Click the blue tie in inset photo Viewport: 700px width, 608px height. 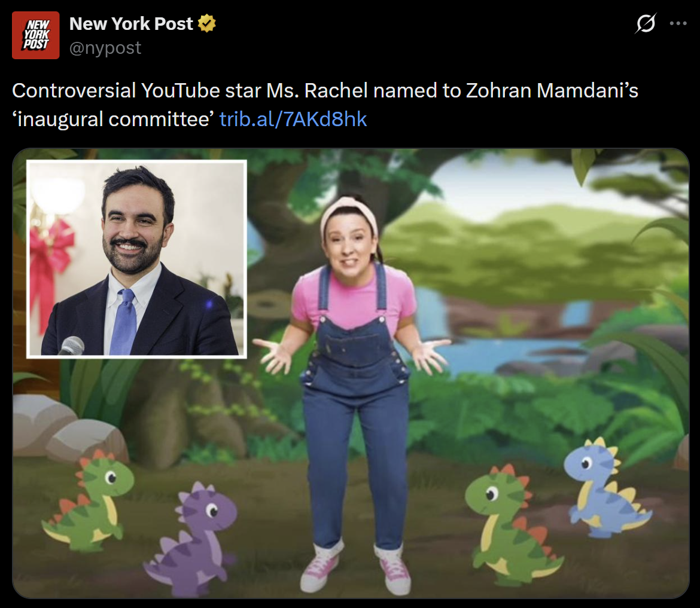tap(124, 321)
